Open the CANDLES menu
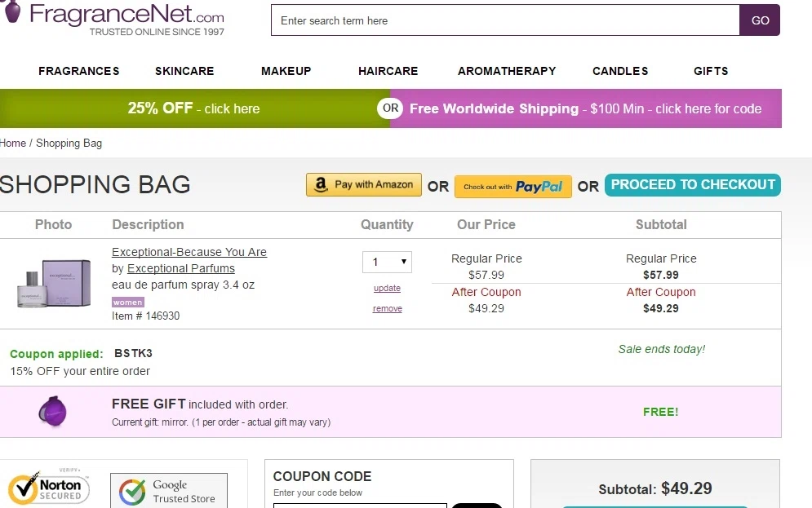 pyautogui.click(x=620, y=71)
